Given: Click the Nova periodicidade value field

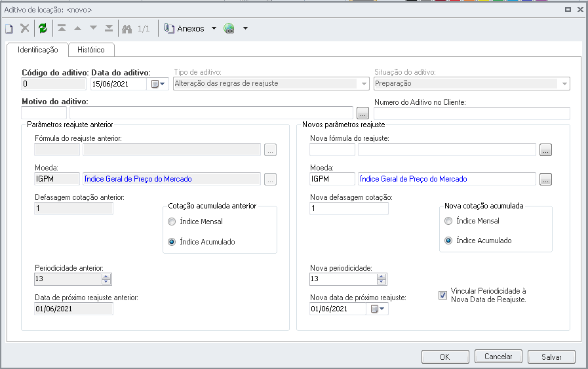Looking at the screenshot, I should click(x=343, y=279).
